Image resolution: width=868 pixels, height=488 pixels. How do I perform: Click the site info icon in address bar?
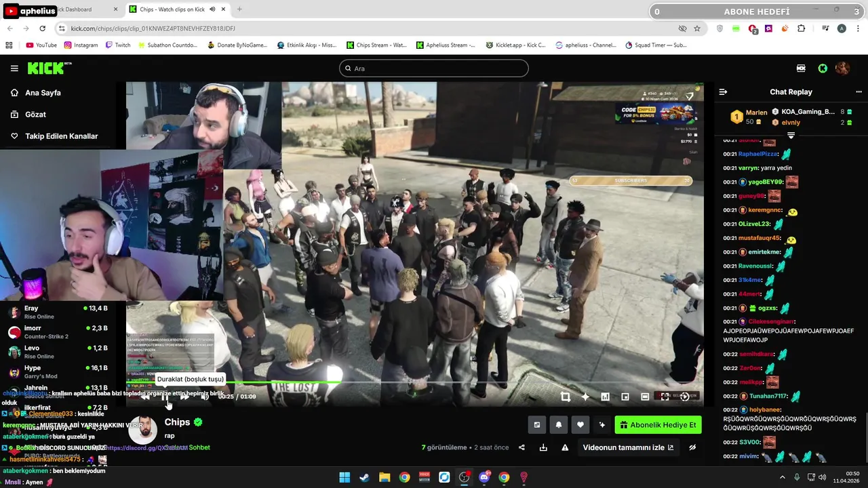(x=62, y=28)
